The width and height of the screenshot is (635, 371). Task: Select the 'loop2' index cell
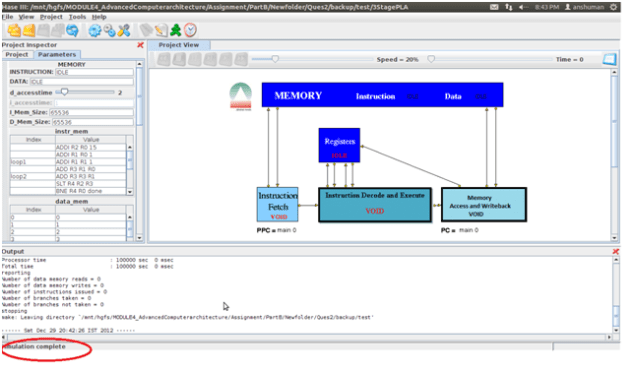click(33, 177)
